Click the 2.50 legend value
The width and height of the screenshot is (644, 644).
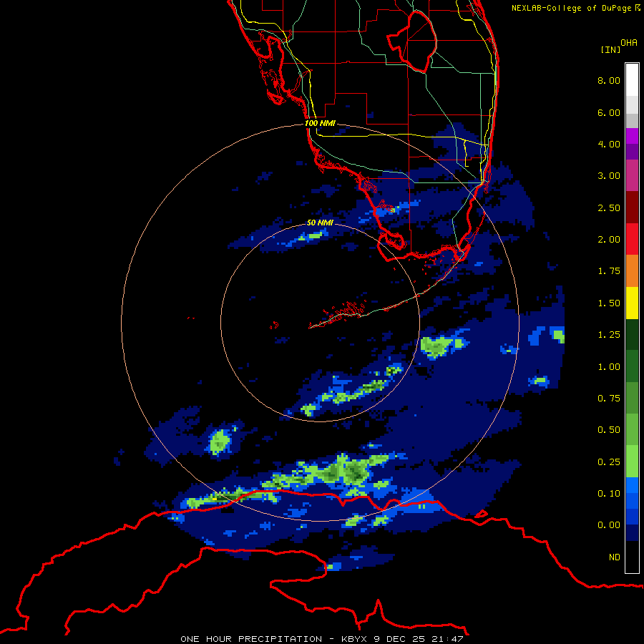tap(609, 208)
